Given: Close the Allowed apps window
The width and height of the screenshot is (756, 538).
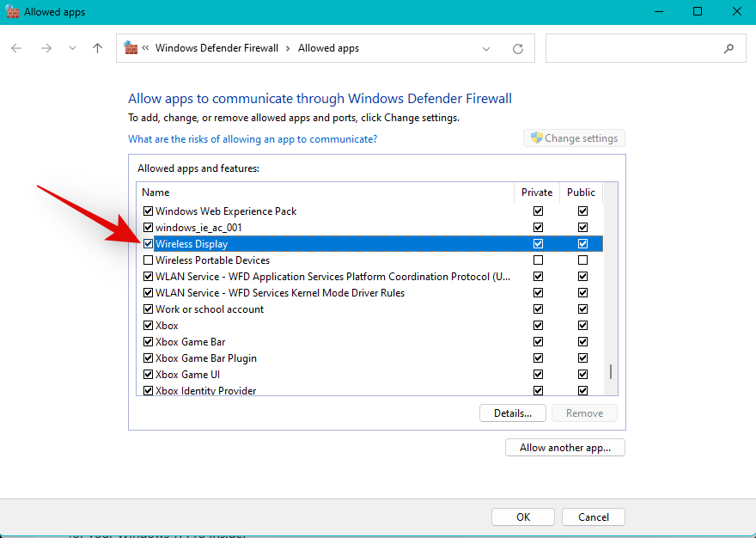Looking at the screenshot, I should point(737,11).
